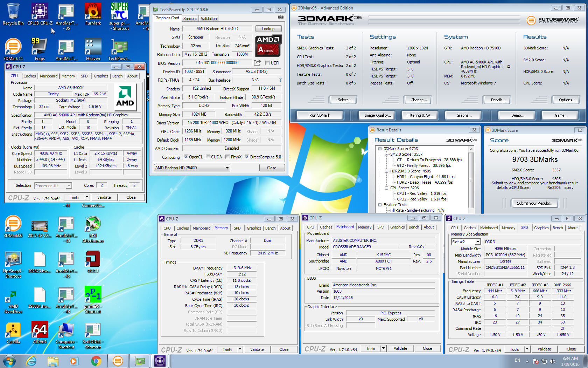Click Validate in top-left CPU-Z window
588x368 pixels.
pos(104,197)
